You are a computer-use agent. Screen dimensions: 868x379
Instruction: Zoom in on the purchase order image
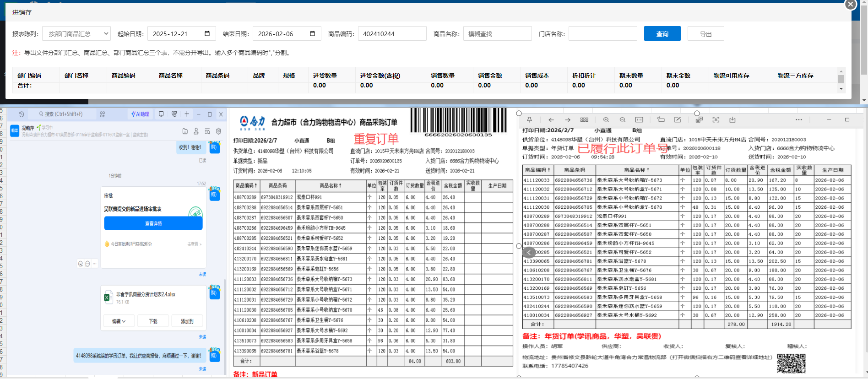pos(606,120)
